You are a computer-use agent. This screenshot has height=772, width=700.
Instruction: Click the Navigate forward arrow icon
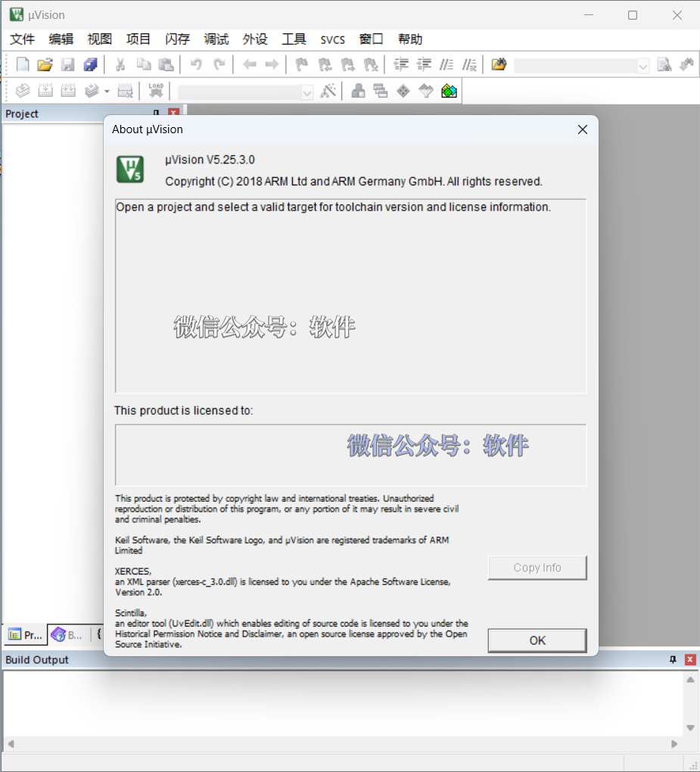[272, 64]
